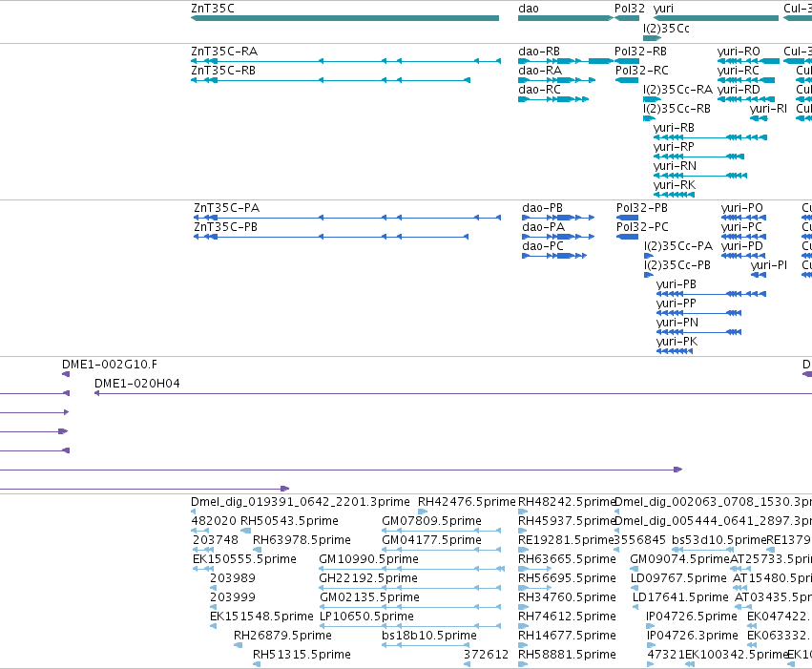Select transcript yuri-RC
The height and width of the screenshot is (669, 812).
[x=746, y=80]
